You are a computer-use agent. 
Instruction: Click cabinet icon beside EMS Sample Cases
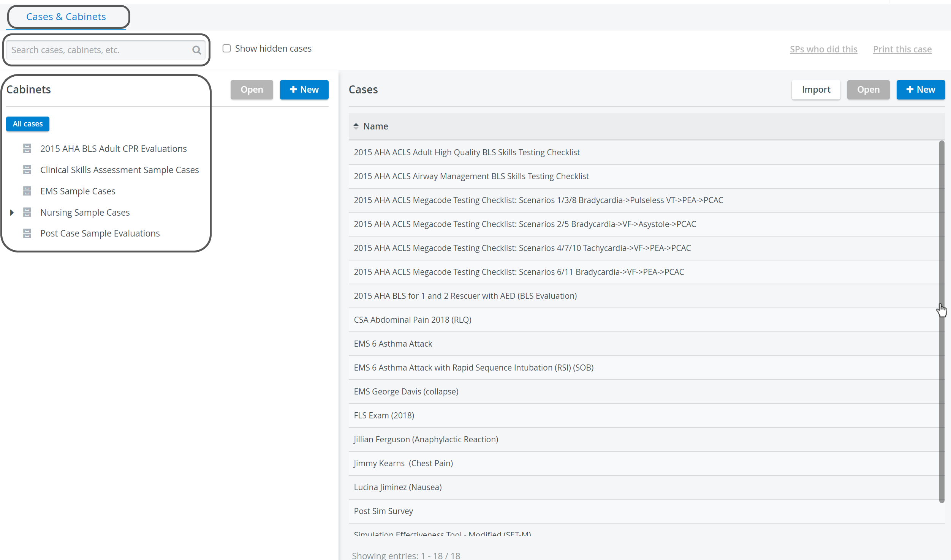point(27,191)
